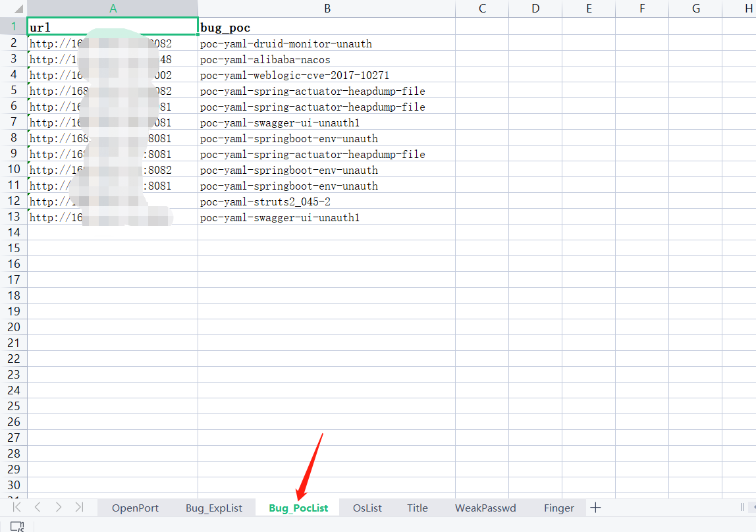Switch to the Title sheet tab

pyautogui.click(x=417, y=508)
